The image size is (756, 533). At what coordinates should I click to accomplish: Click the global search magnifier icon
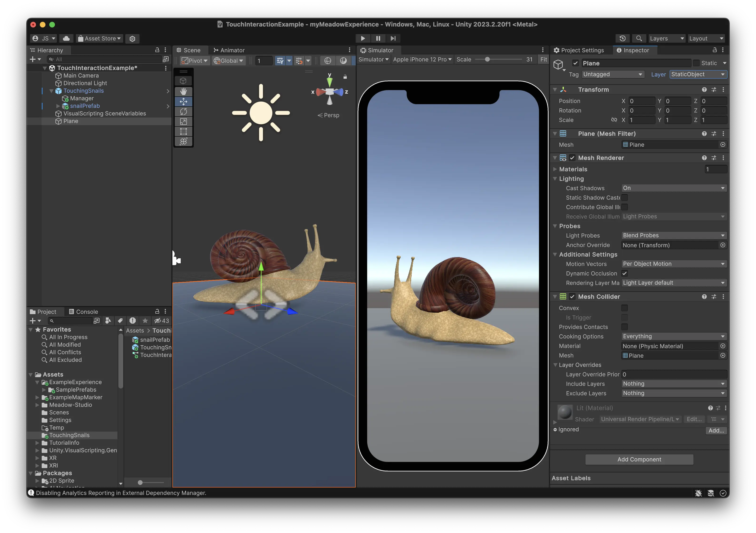[x=639, y=38]
